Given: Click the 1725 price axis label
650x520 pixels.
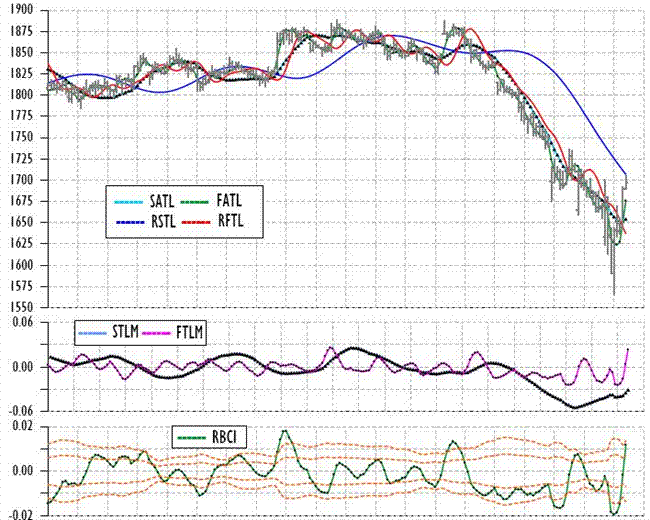Looking at the screenshot, I should (22, 158).
